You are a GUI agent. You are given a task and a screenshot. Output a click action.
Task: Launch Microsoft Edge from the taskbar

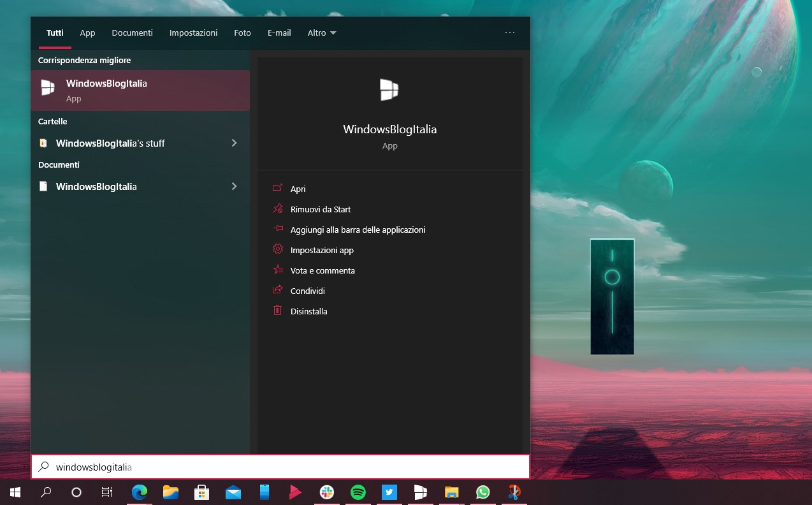[139, 492]
